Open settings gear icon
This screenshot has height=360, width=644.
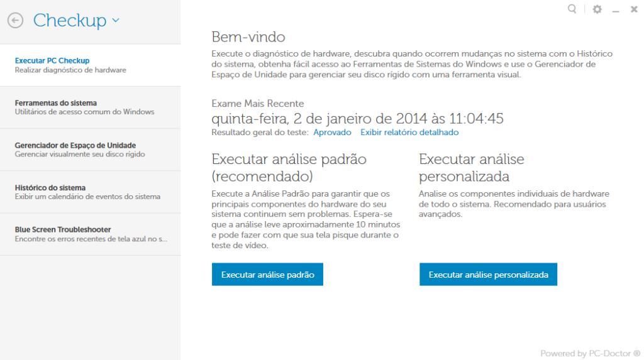[x=597, y=9]
